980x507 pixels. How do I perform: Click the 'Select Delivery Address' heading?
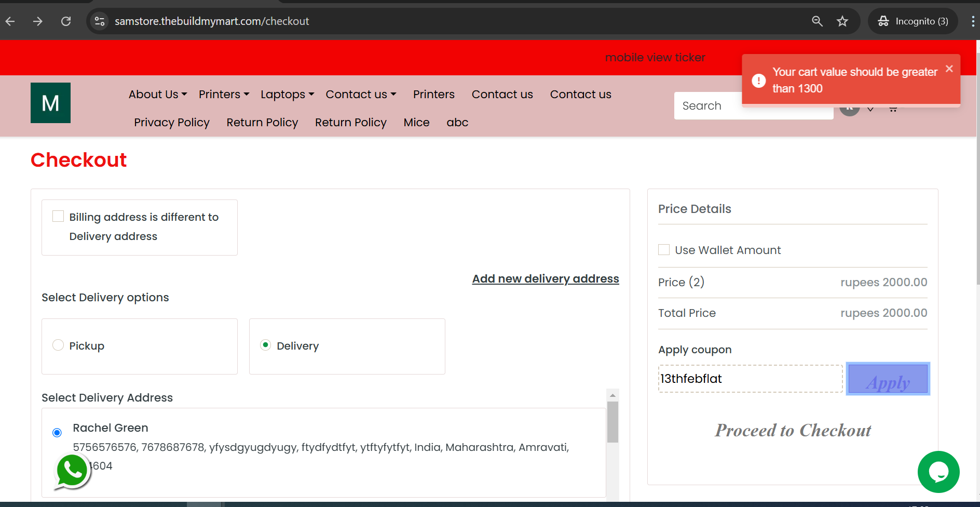pyautogui.click(x=107, y=398)
